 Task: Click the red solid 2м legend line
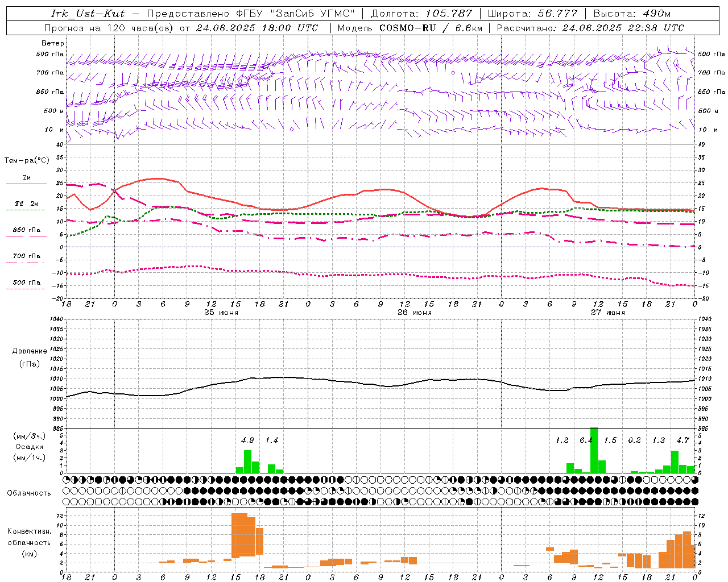pos(26,184)
